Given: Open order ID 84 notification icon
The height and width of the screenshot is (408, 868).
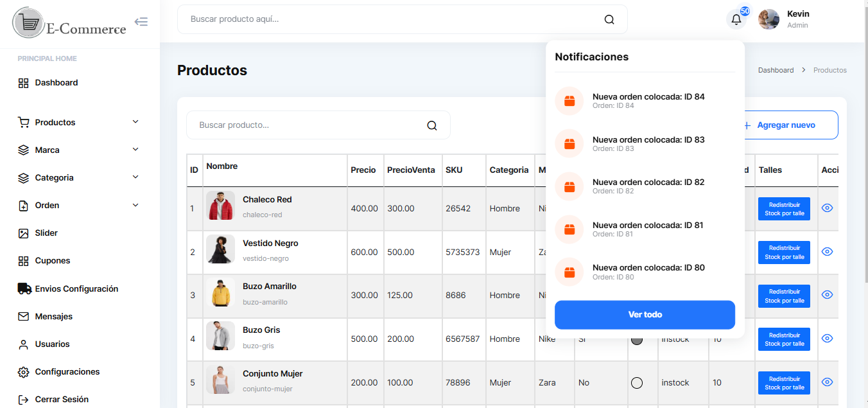Looking at the screenshot, I should click(x=569, y=101).
